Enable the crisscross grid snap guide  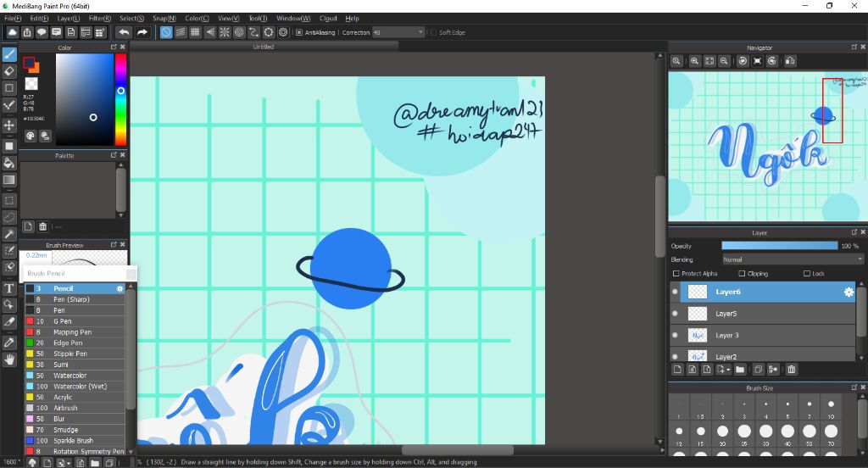coord(195,32)
